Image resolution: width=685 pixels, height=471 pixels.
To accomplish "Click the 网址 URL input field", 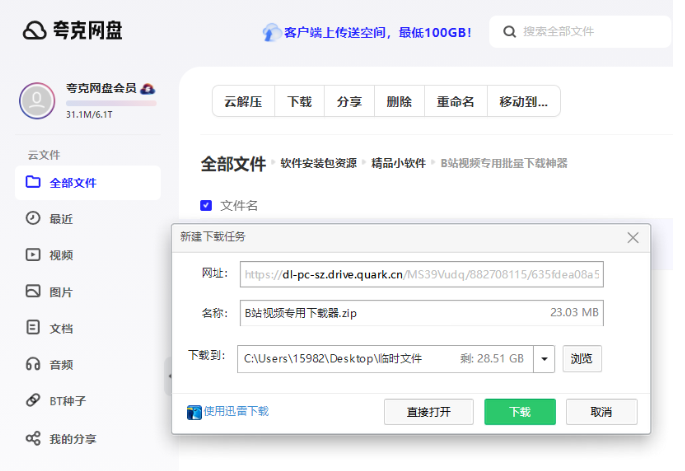I will pos(422,274).
